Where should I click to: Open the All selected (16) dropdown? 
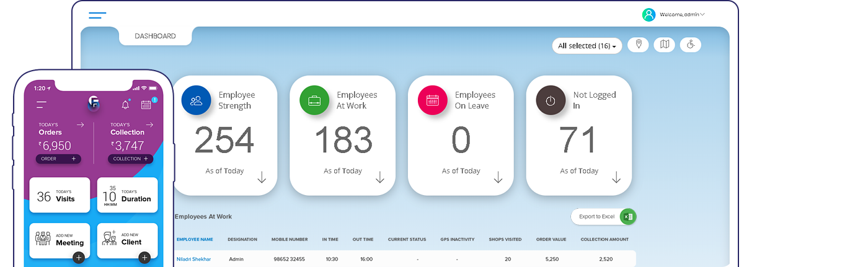coord(587,46)
